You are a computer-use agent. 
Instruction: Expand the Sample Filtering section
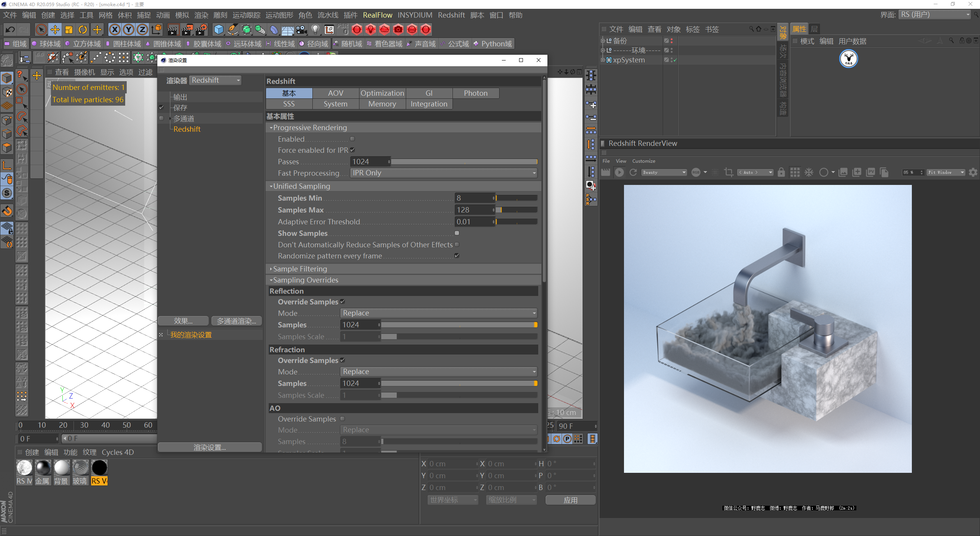click(271, 269)
